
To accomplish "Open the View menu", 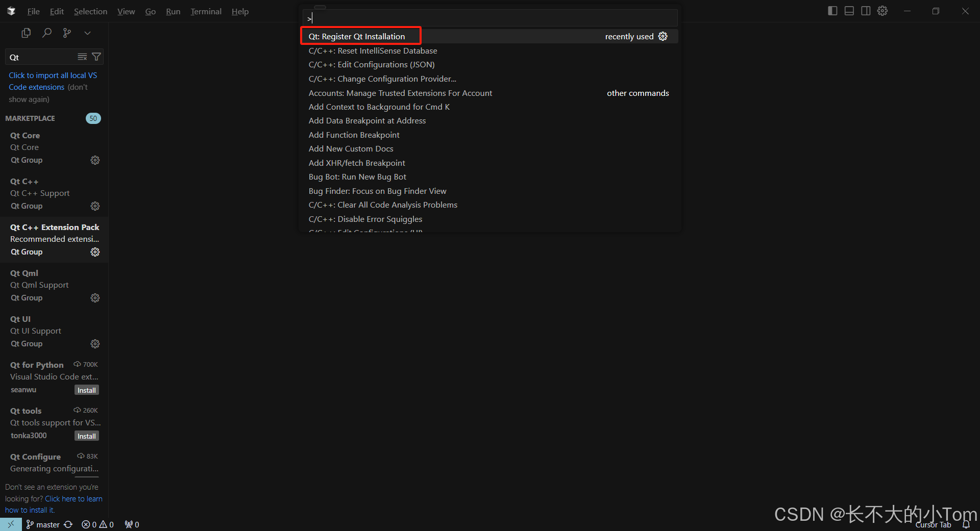I will tap(126, 11).
